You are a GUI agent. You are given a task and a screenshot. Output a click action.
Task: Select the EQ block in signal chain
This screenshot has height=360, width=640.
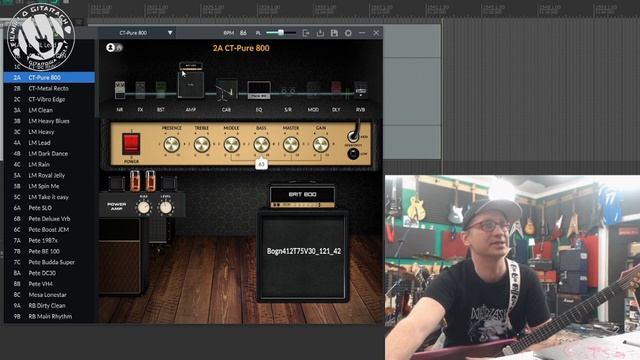[259, 90]
